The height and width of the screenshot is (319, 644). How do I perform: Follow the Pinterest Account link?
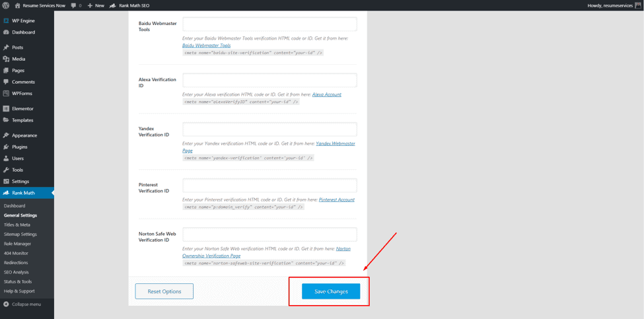337,199
